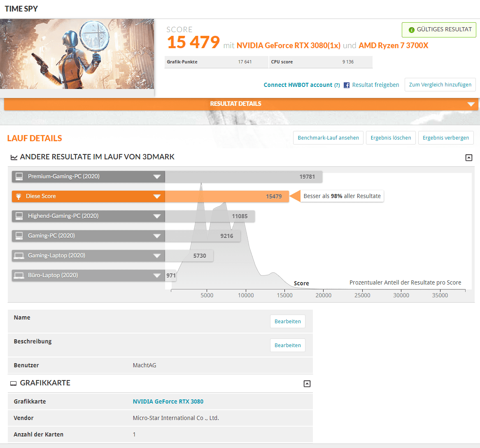
Task: Click AMD Ryzen 7 3700X in score header
Action: pyautogui.click(x=394, y=46)
